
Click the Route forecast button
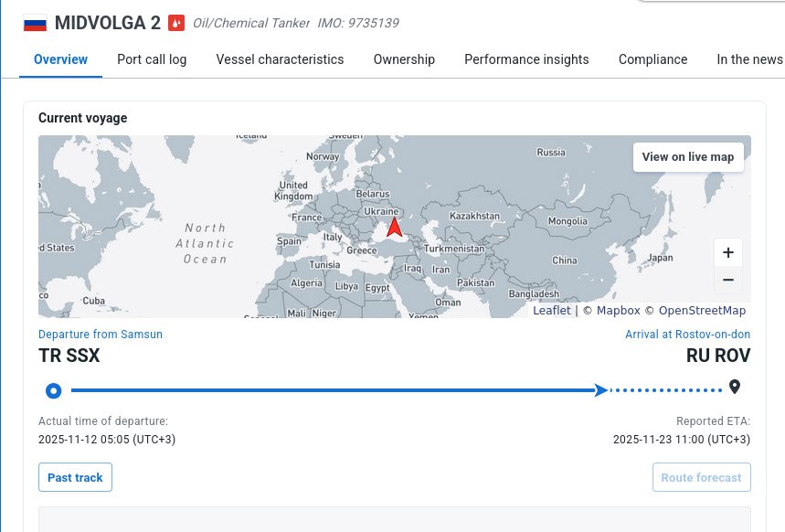(x=701, y=477)
